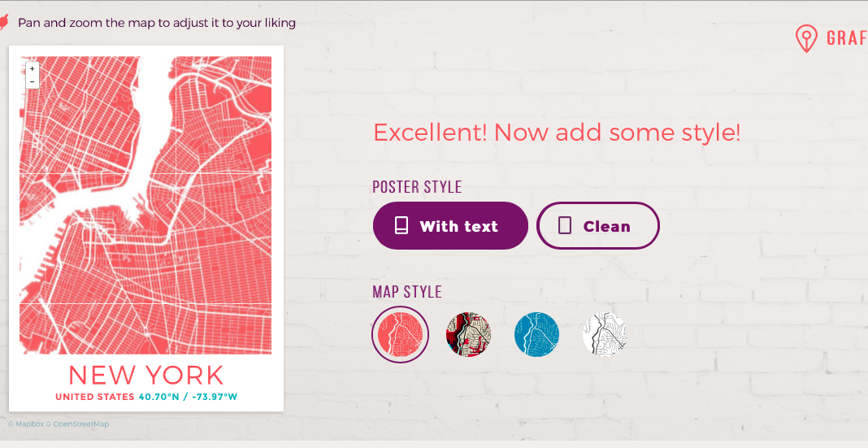Viewport: 868px width, 448px height.
Task: Choose the blue map style swatch
Action: 536,334
